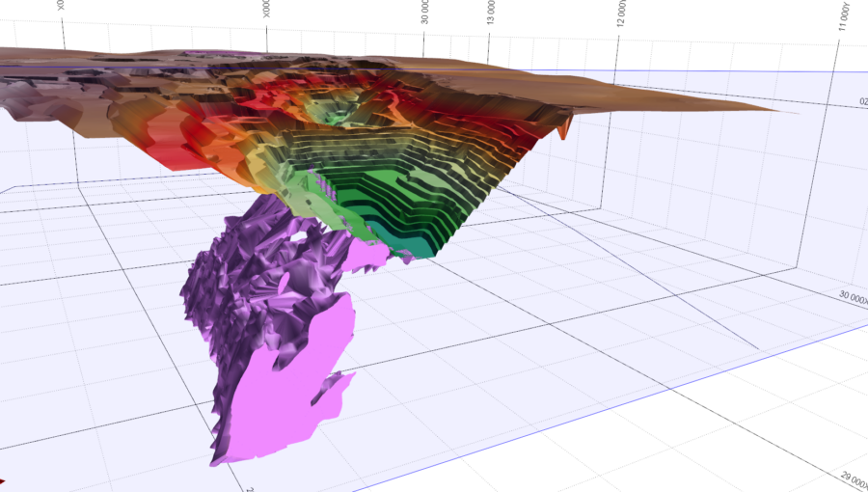Image resolution: width=868 pixels, height=492 pixels.
Task: Click the 30 000 axis label at top
Action: tap(424, 13)
